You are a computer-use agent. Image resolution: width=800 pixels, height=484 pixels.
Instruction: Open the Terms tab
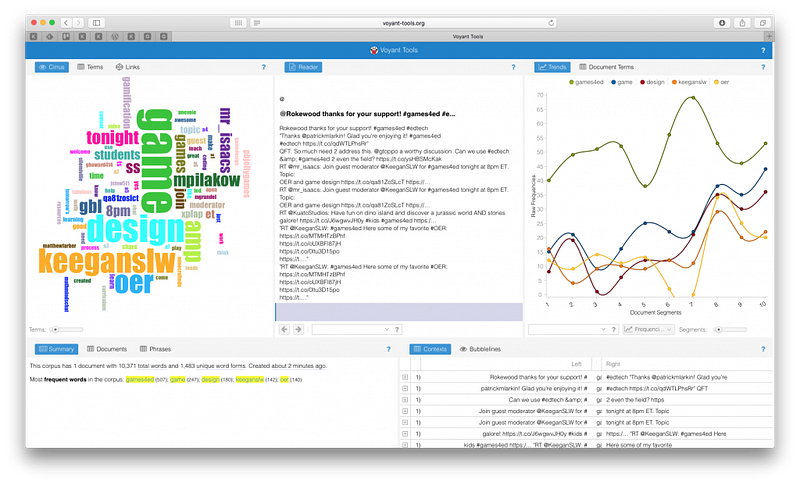[90, 67]
